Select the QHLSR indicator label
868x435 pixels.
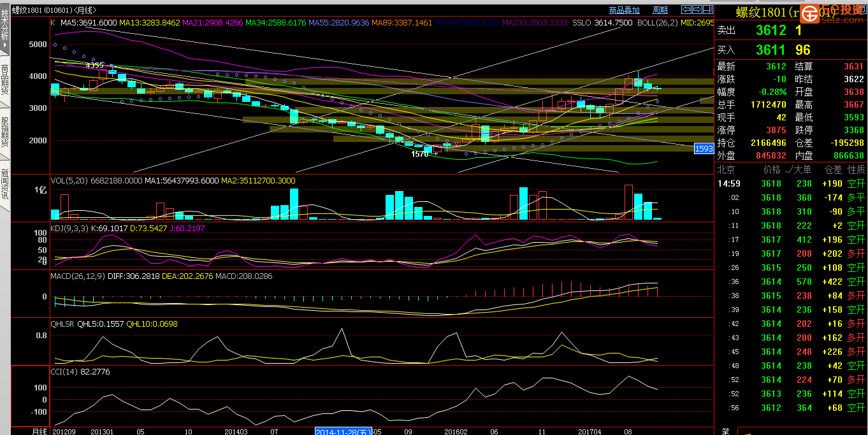tap(63, 324)
